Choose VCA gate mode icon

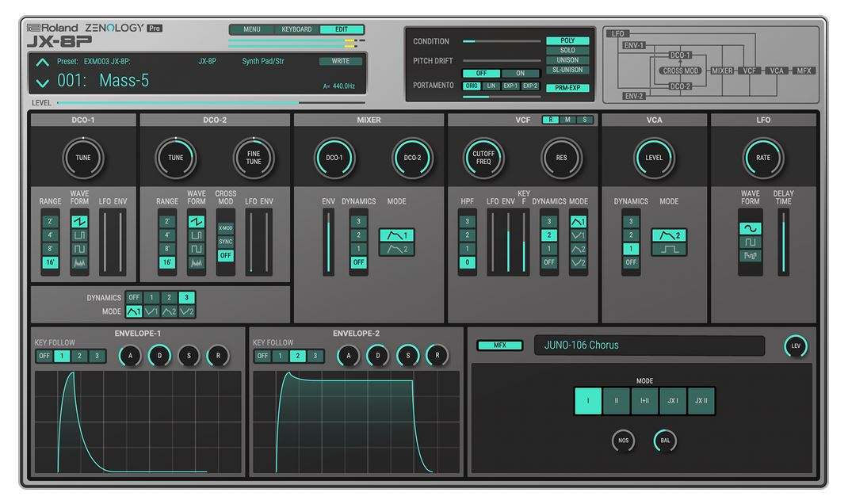point(669,250)
